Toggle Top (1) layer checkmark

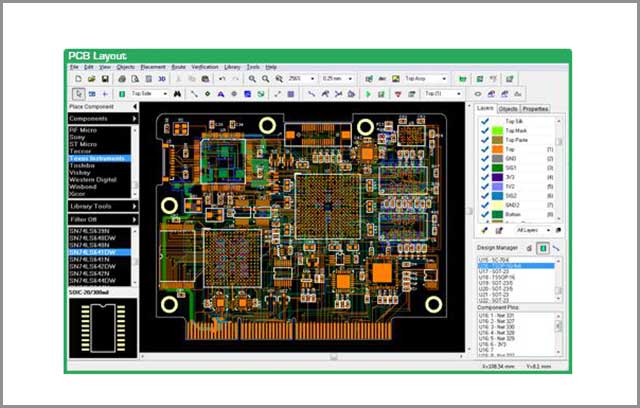pyautogui.click(x=485, y=149)
